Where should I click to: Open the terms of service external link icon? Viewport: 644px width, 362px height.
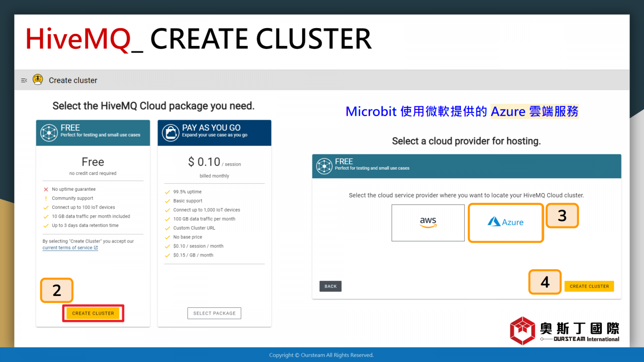tap(96, 248)
